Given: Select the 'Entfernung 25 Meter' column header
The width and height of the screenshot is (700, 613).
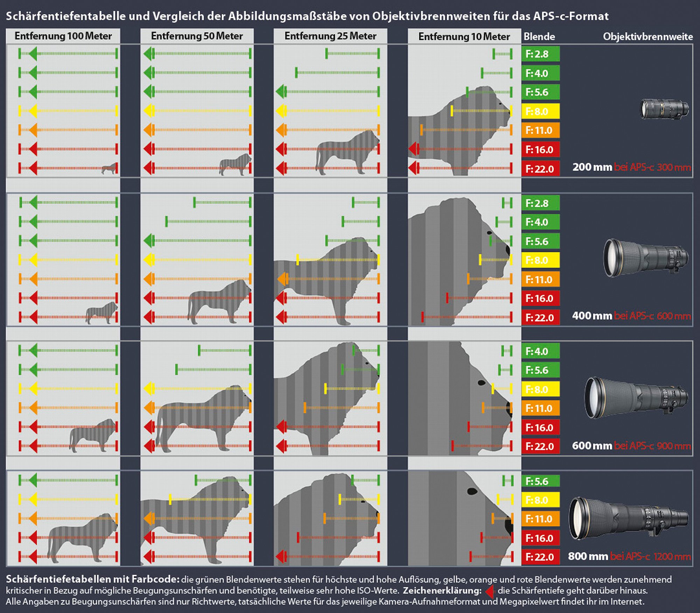Looking at the screenshot, I should coord(330,36).
